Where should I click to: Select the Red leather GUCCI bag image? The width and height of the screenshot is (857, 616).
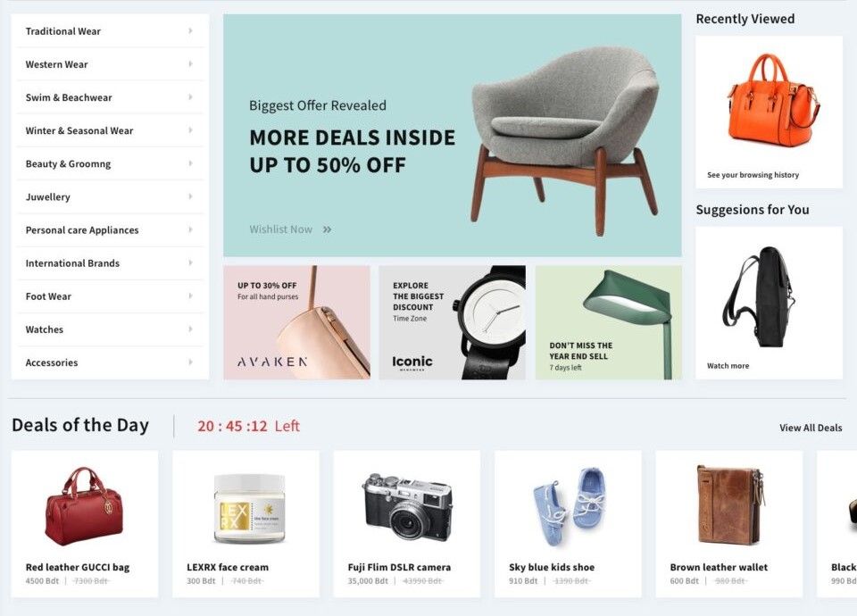click(85, 506)
